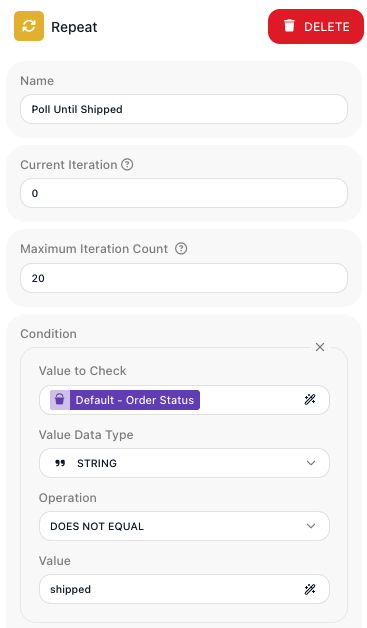Open the Current Iteration help tooltip icon
The height and width of the screenshot is (628, 367).
pyautogui.click(x=127, y=165)
